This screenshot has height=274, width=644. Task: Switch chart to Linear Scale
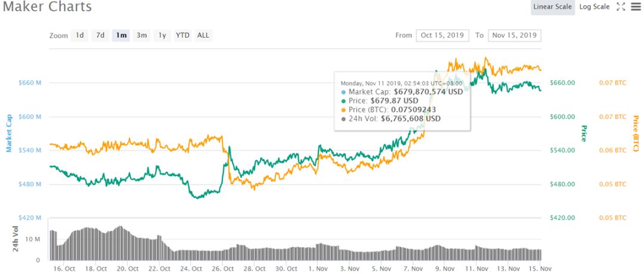[x=552, y=7]
